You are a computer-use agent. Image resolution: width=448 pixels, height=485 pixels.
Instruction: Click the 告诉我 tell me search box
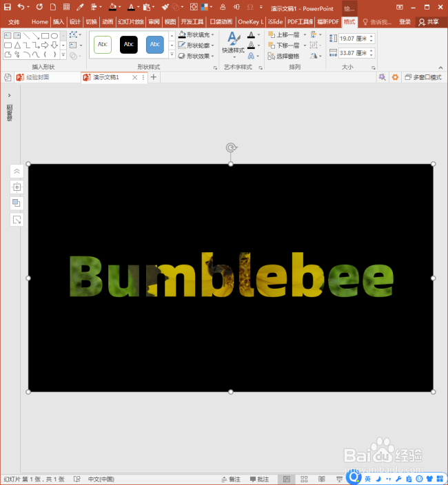pyautogui.click(x=377, y=22)
